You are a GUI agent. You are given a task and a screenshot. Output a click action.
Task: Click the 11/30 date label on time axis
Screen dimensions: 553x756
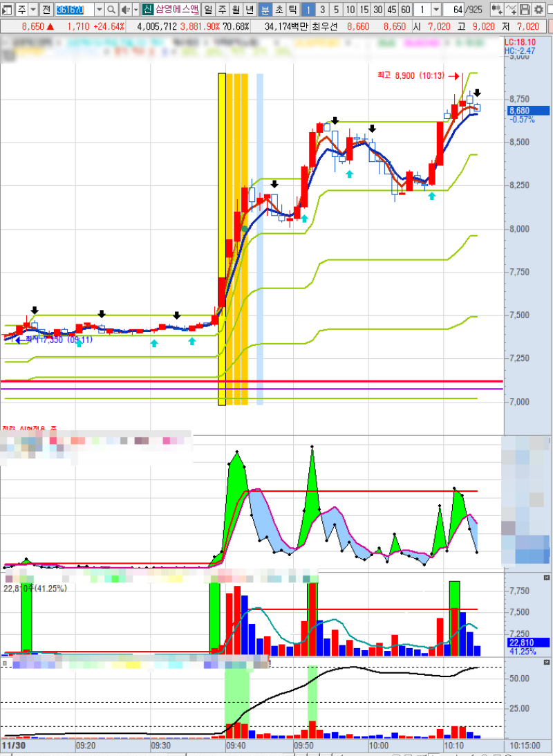tap(13, 746)
